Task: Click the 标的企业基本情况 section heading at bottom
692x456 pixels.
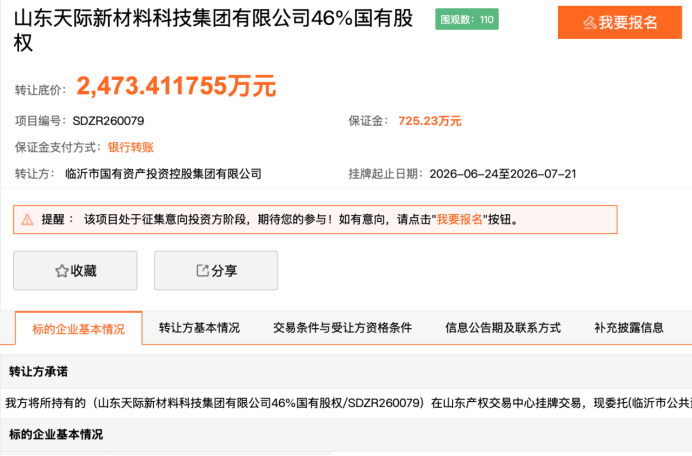Action: [x=56, y=434]
